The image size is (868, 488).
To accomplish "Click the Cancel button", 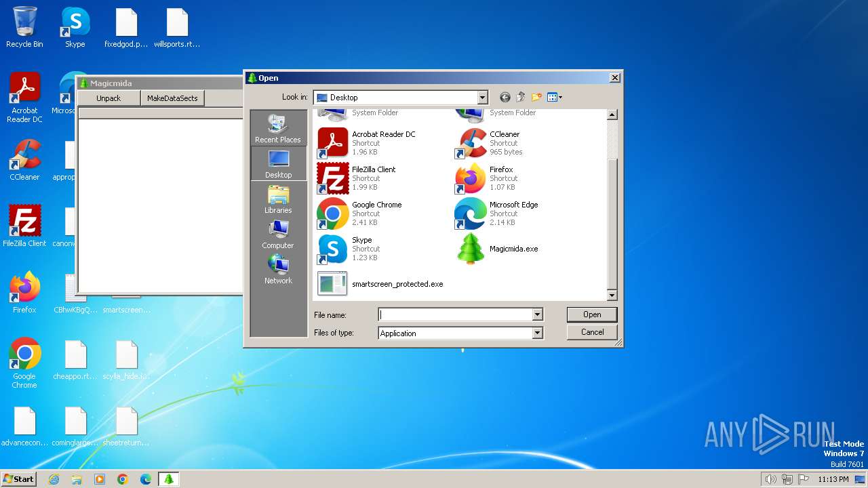I will [x=592, y=332].
